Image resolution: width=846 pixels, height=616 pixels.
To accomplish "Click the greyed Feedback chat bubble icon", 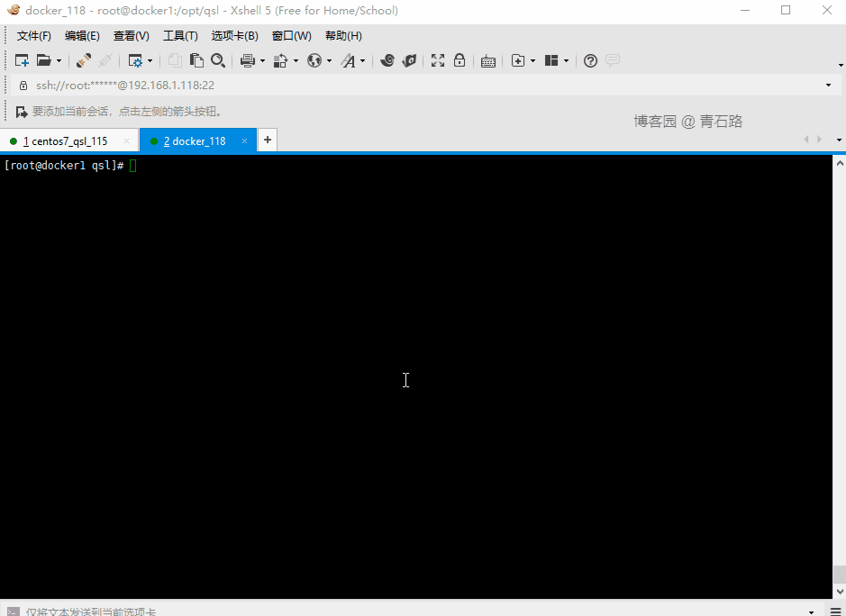I will pos(613,60).
